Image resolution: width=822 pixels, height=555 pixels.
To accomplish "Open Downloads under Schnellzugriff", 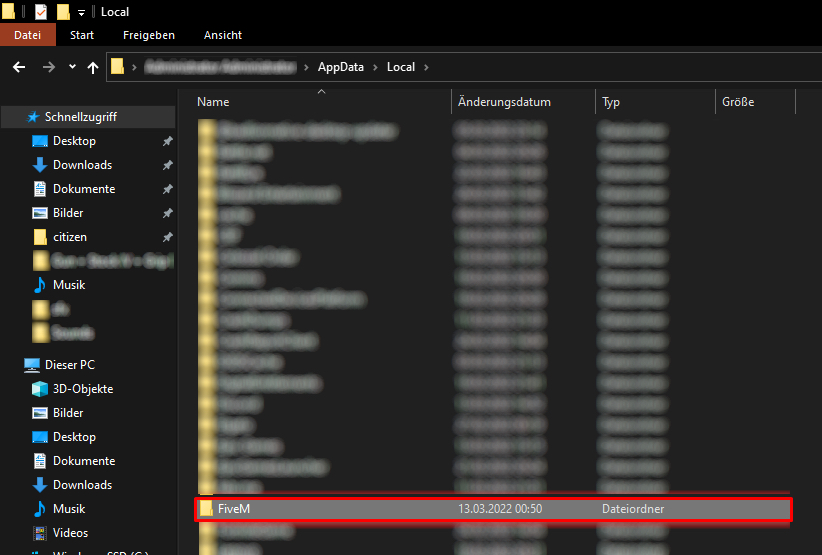I will point(82,165).
